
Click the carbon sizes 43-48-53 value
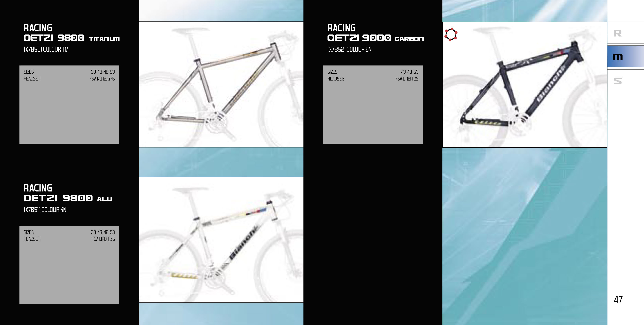[410, 72]
